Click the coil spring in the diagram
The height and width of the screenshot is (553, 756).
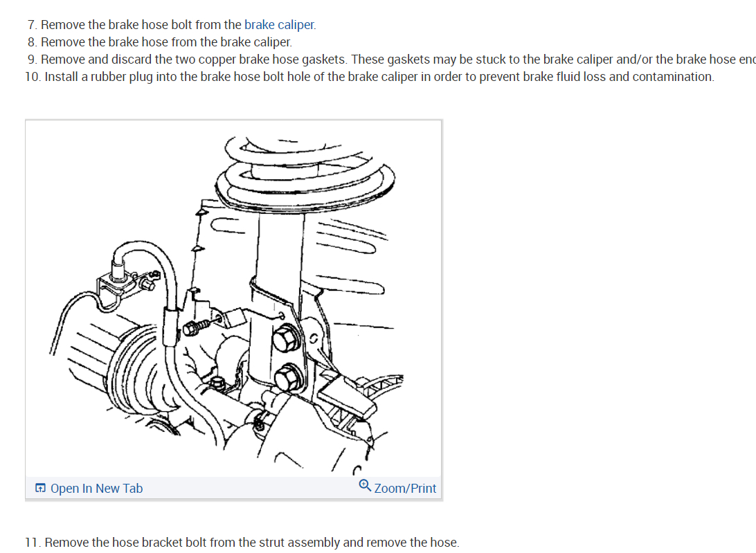(305, 174)
